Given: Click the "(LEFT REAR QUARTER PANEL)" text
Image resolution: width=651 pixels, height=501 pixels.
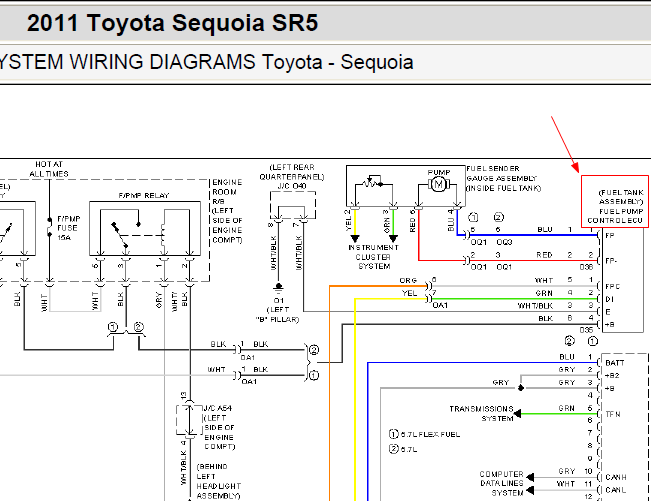Looking at the screenshot, I should coord(292,172).
